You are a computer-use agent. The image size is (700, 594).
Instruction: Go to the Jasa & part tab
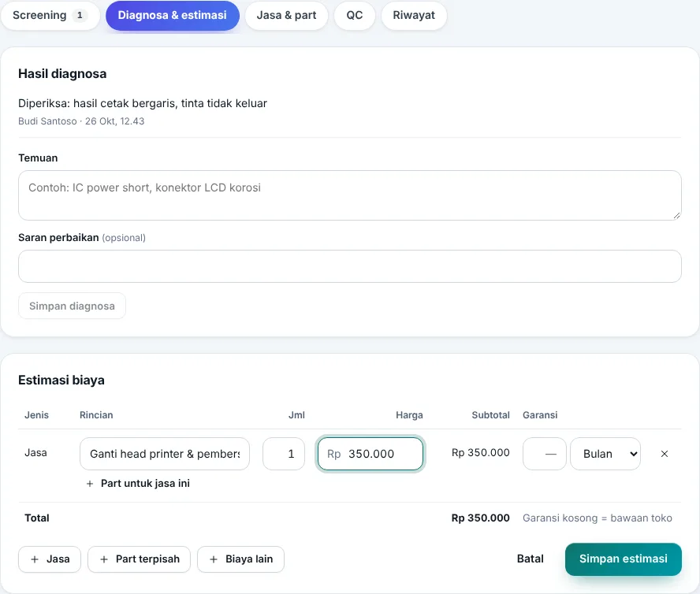[x=286, y=15]
